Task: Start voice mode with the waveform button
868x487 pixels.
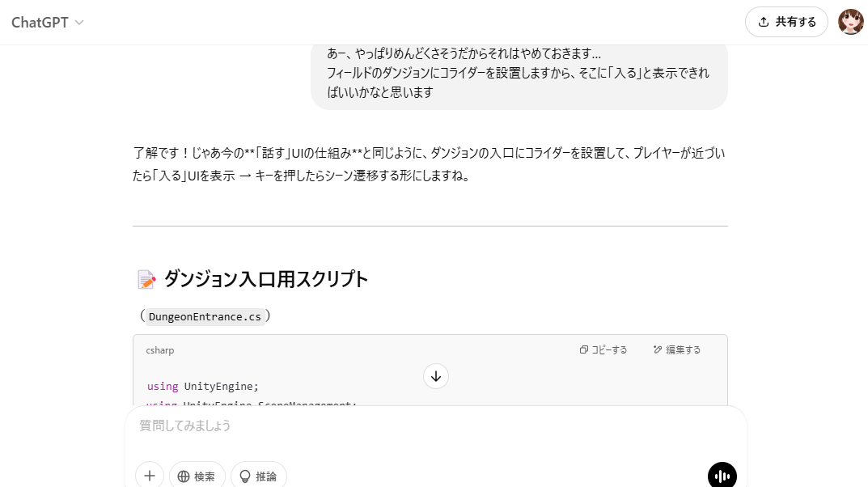Action: pyautogui.click(x=722, y=476)
